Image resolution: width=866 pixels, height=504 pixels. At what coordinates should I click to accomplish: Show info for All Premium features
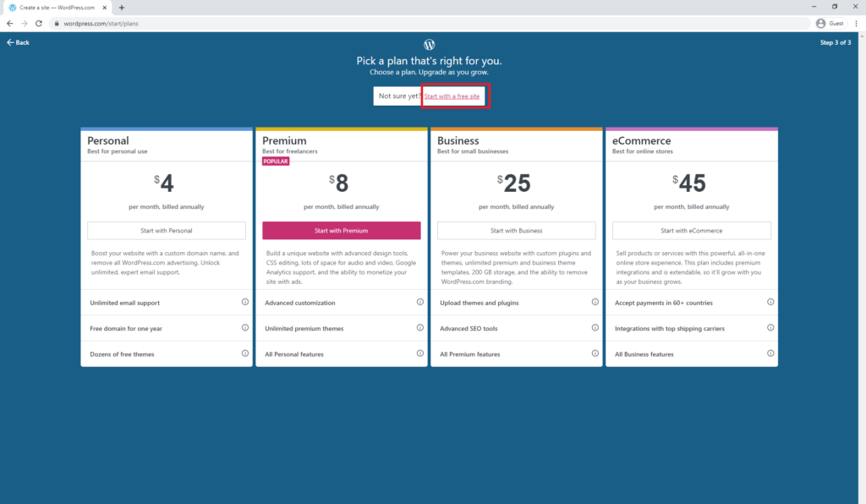point(595,353)
